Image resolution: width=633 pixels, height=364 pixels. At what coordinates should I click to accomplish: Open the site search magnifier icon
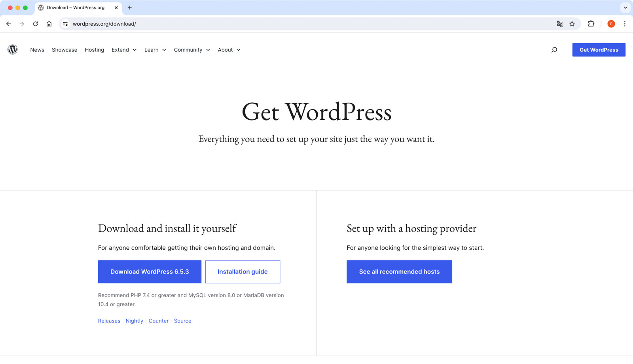(554, 50)
